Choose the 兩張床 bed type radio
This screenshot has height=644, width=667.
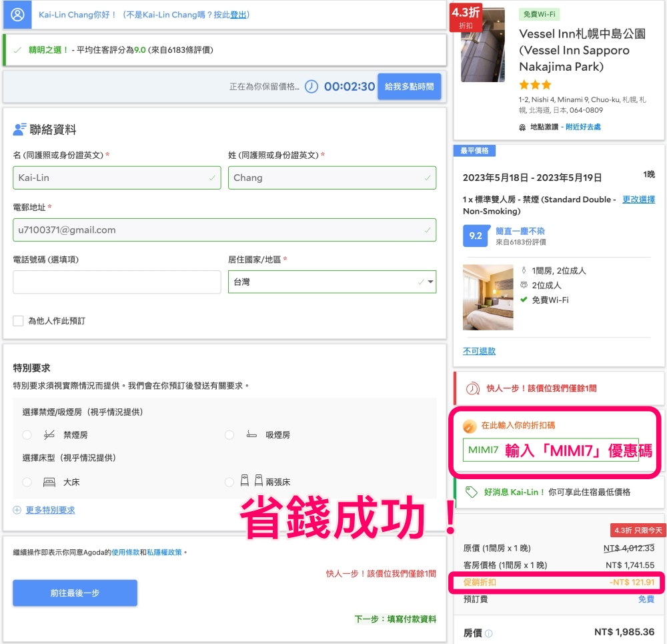229,482
